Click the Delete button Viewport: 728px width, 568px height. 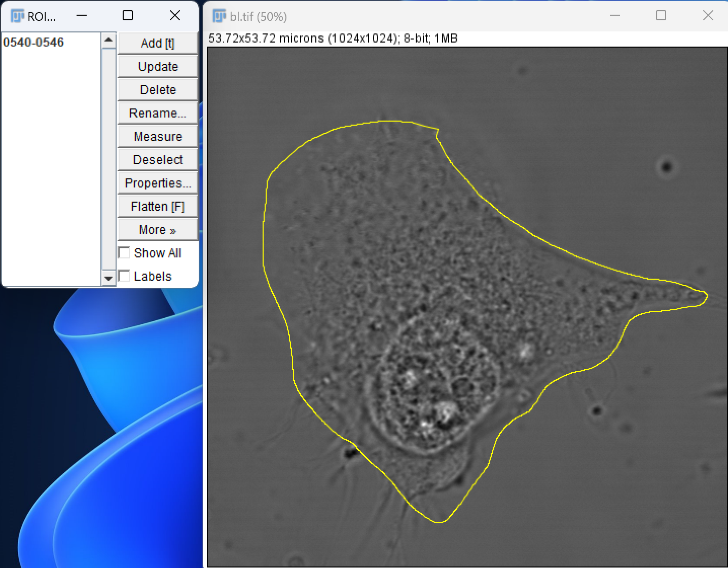pyautogui.click(x=158, y=90)
